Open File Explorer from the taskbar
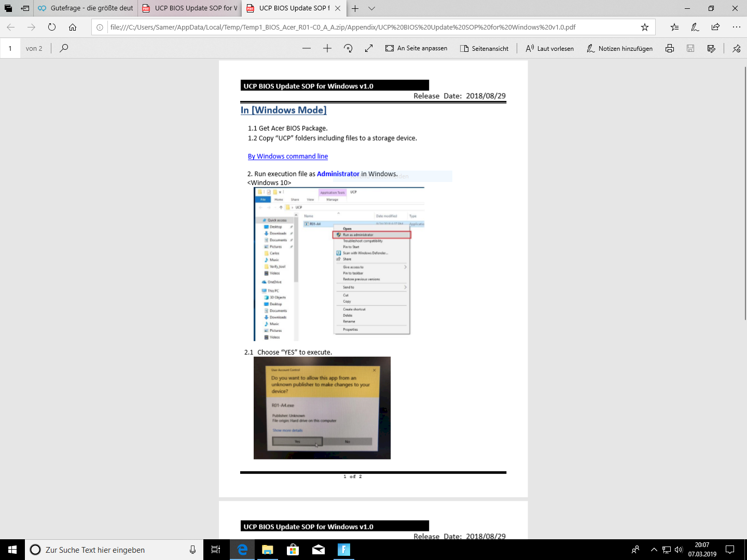747x560 pixels. pos(268,550)
